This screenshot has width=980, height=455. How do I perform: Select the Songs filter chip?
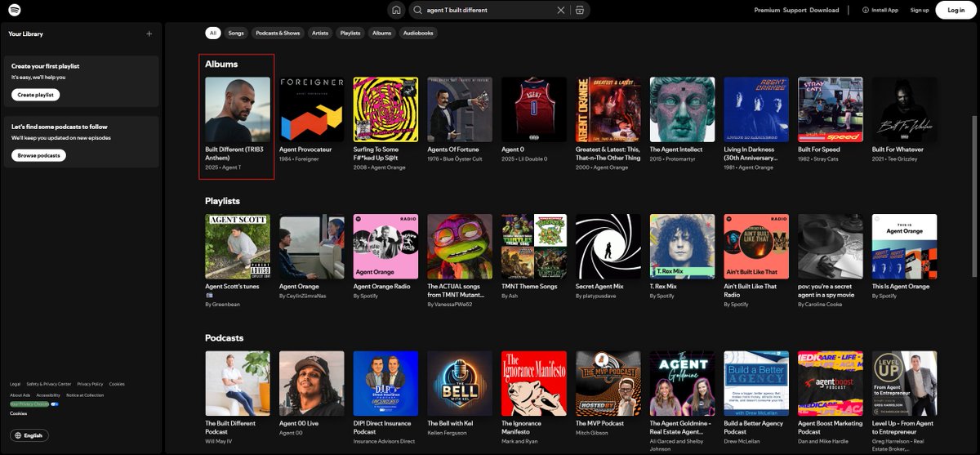pyautogui.click(x=236, y=33)
